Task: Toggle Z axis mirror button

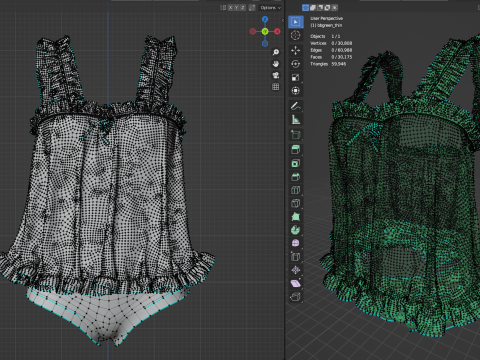Action: 243,7
